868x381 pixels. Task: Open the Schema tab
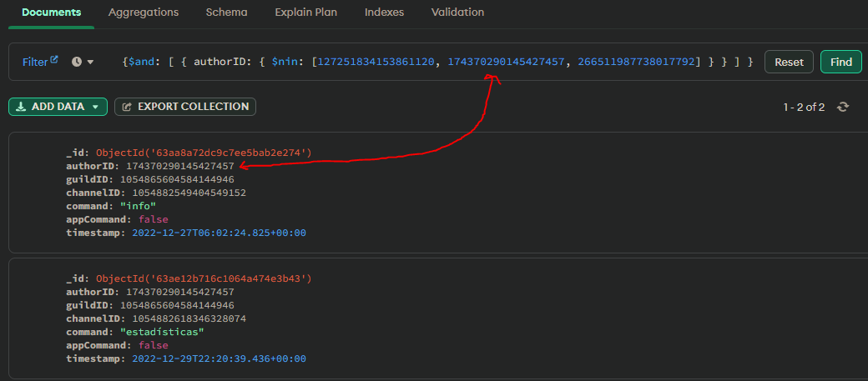coord(227,13)
